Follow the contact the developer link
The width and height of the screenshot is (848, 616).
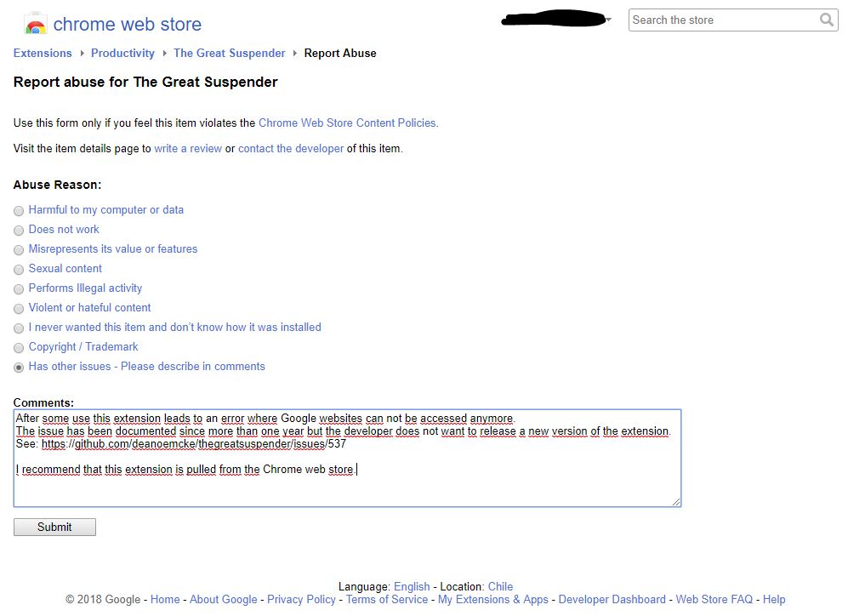(291, 148)
